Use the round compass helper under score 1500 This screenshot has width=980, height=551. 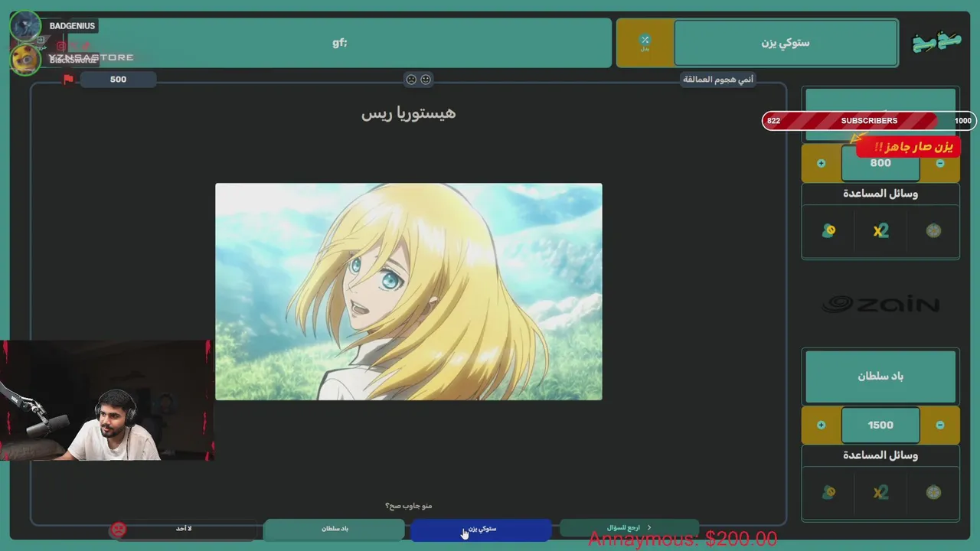coord(933,492)
